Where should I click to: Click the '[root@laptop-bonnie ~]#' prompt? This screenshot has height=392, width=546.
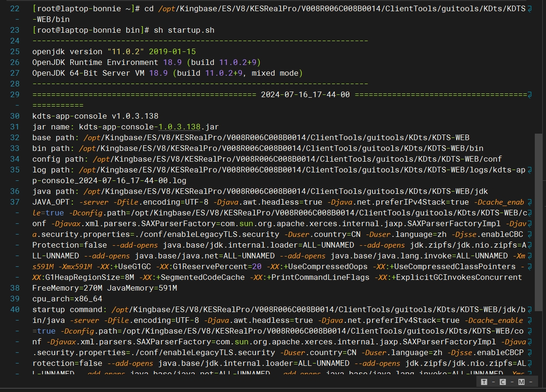[x=86, y=9]
